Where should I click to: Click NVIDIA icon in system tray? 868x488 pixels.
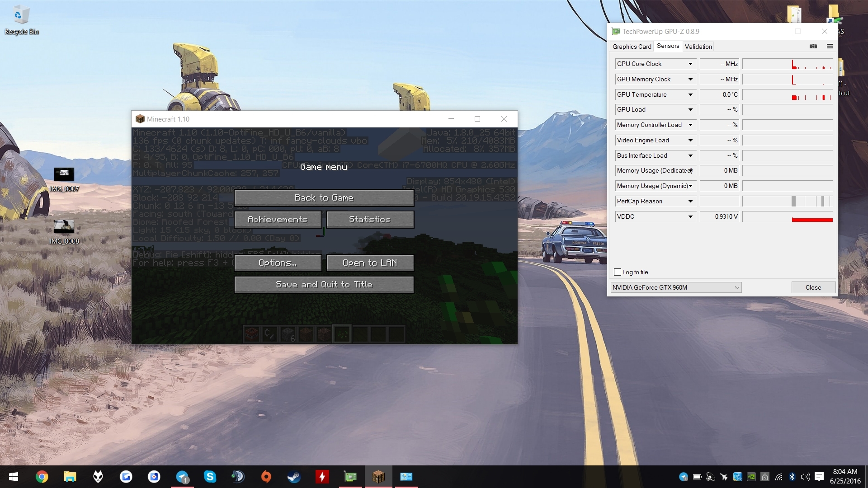click(x=751, y=477)
